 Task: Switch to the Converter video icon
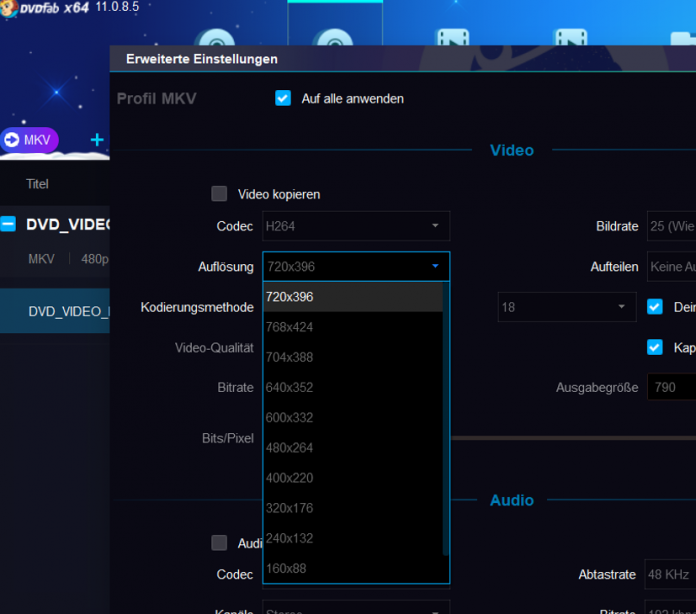click(453, 40)
